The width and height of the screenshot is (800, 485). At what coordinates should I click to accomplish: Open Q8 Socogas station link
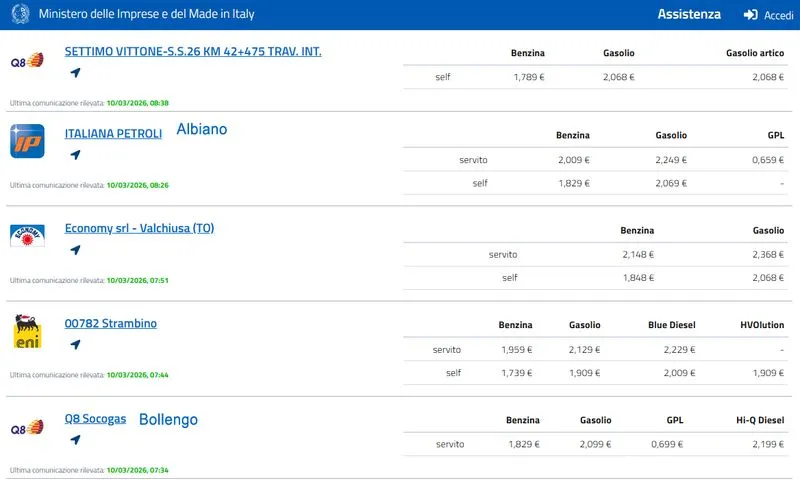[x=95, y=419]
